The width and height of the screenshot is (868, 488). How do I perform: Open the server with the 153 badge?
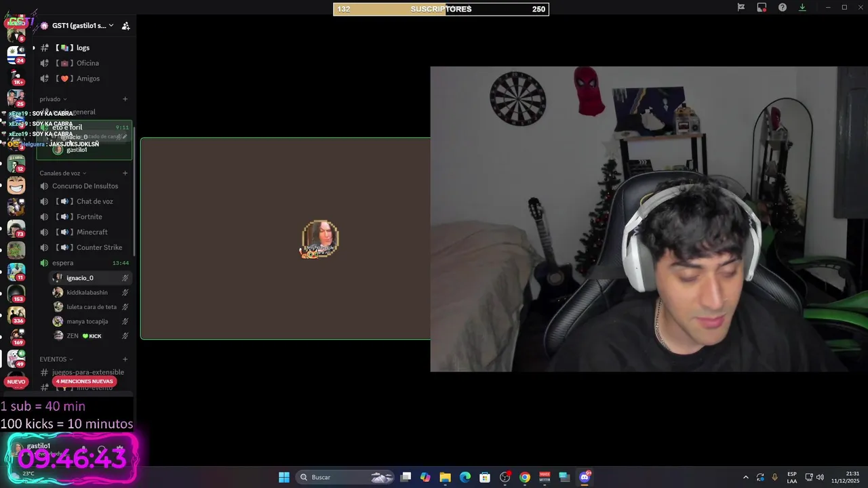[16, 293]
